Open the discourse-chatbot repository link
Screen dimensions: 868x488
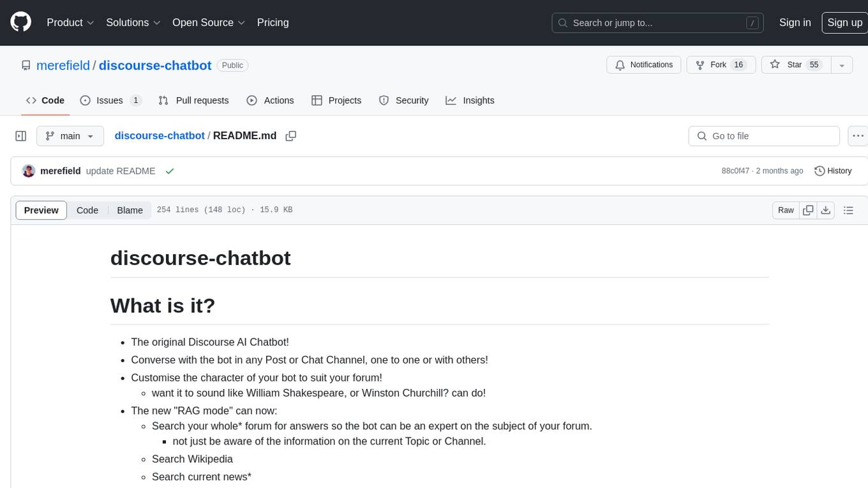[155, 65]
